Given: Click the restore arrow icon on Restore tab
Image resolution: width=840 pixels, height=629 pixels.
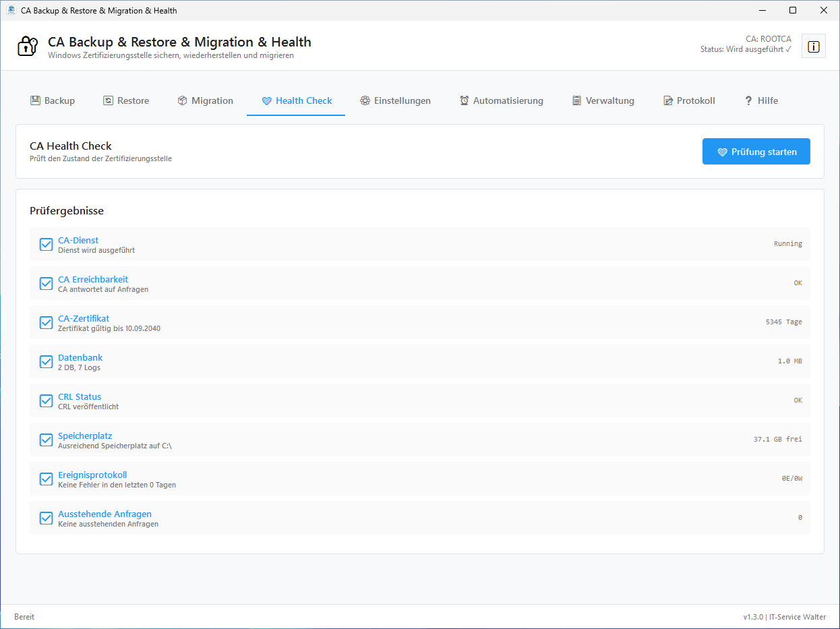Looking at the screenshot, I should [x=108, y=100].
